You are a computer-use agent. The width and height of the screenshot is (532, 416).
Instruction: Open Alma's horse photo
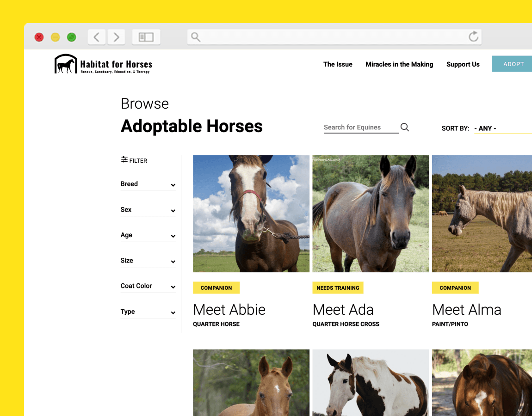(482, 214)
